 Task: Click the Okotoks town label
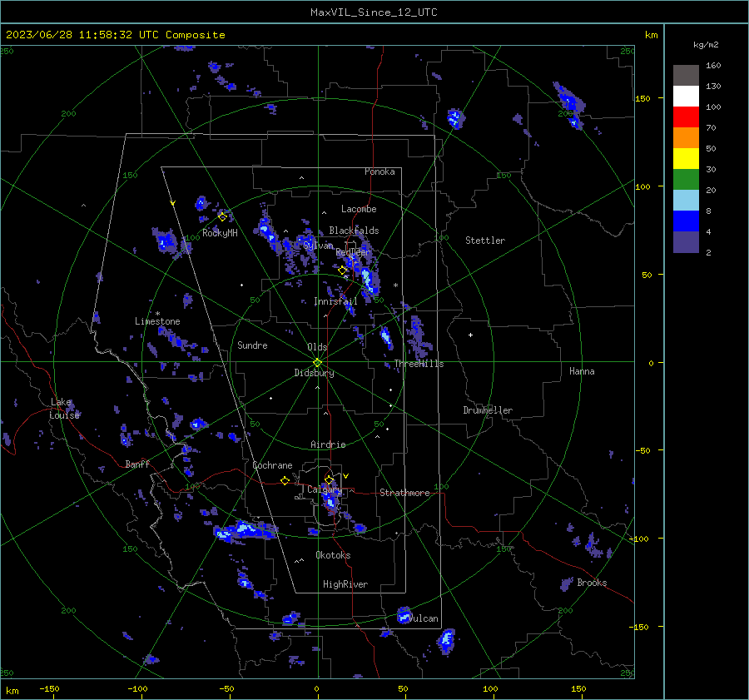333,555
